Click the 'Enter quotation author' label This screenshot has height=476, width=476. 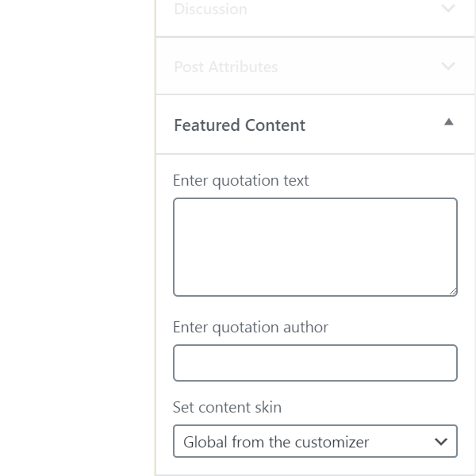(251, 327)
